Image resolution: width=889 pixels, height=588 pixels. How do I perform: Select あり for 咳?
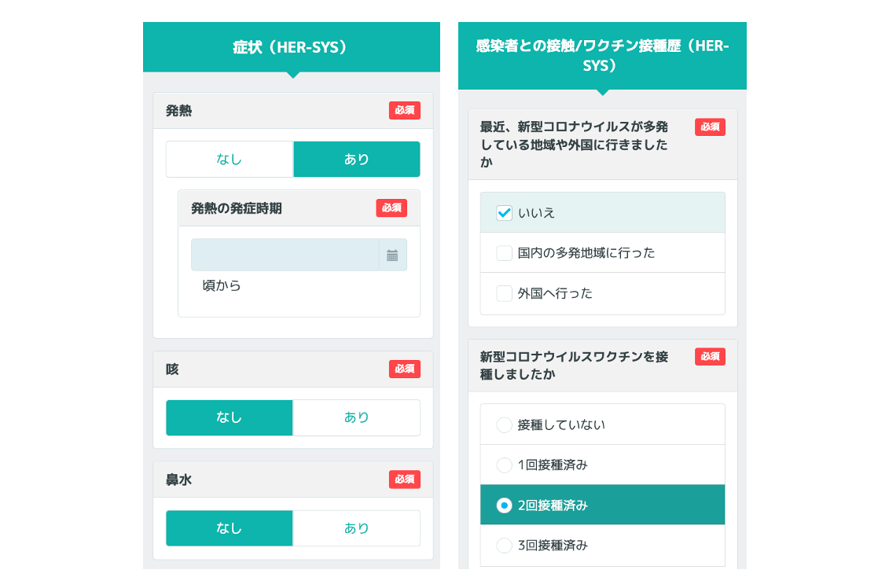(356, 417)
